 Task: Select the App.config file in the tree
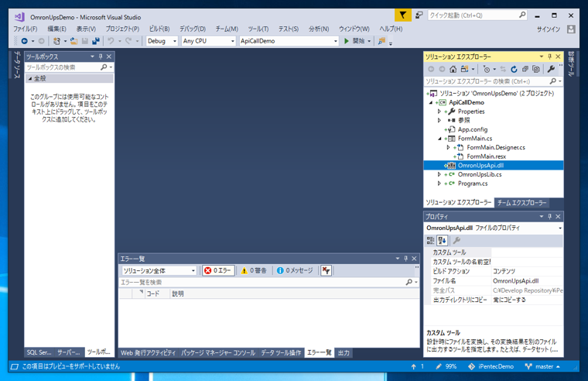pos(473,129)
